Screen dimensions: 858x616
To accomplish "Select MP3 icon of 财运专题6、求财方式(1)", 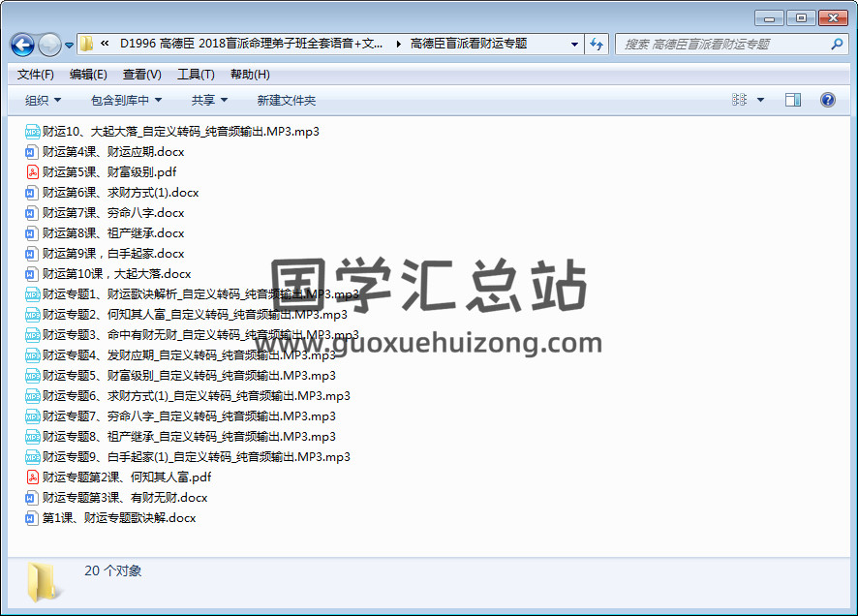I will (32, 395).
